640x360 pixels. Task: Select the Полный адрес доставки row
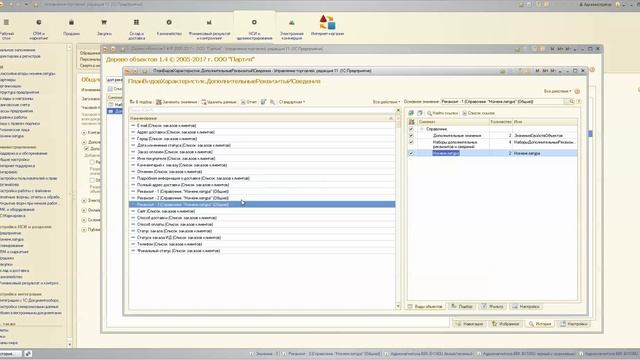pos(262,184)
